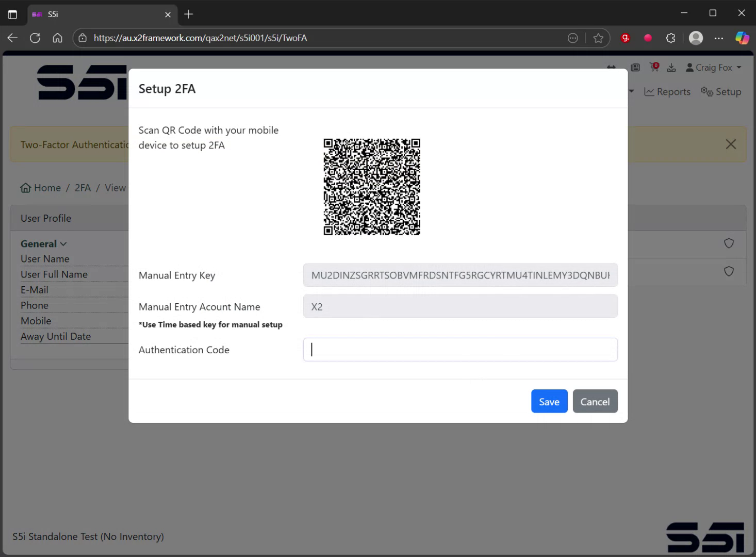Image resolution: width=756 pixels, height=557 pixels.
Task: Click the red g extension icon
Action: pyautogui.click(x=625, y=38)
